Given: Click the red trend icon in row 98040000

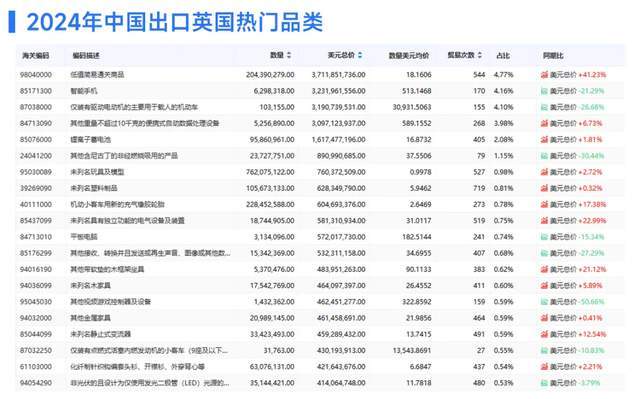Looking at the screenshot, I should [544, 75].
